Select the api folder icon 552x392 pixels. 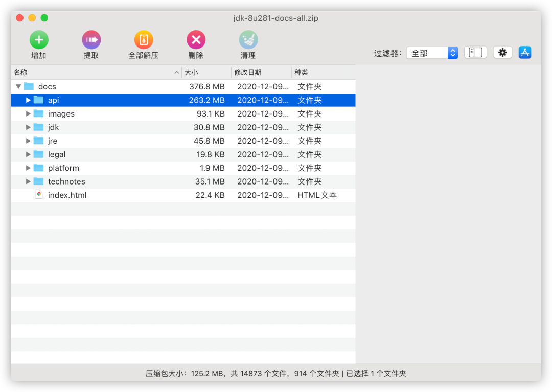pos(38,100)
